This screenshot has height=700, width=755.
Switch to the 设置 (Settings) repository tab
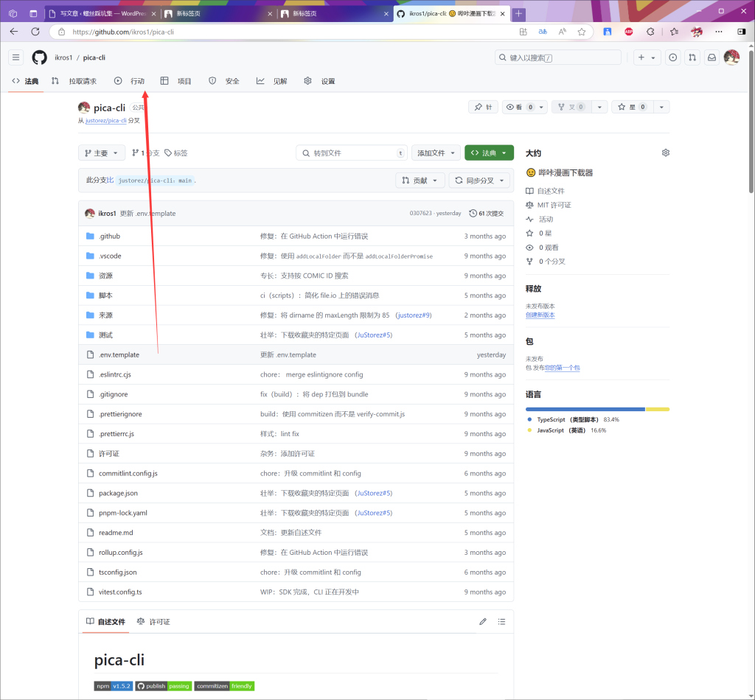[x=319, y=81]
